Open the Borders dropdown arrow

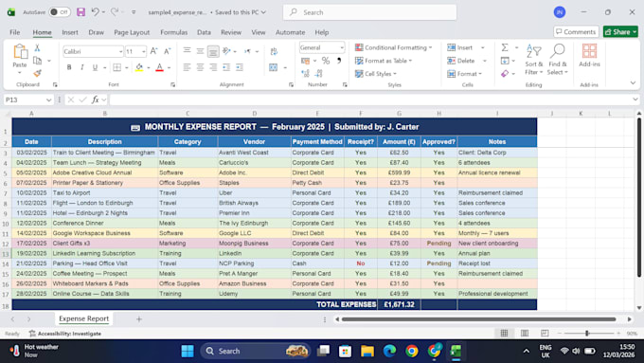127,67
